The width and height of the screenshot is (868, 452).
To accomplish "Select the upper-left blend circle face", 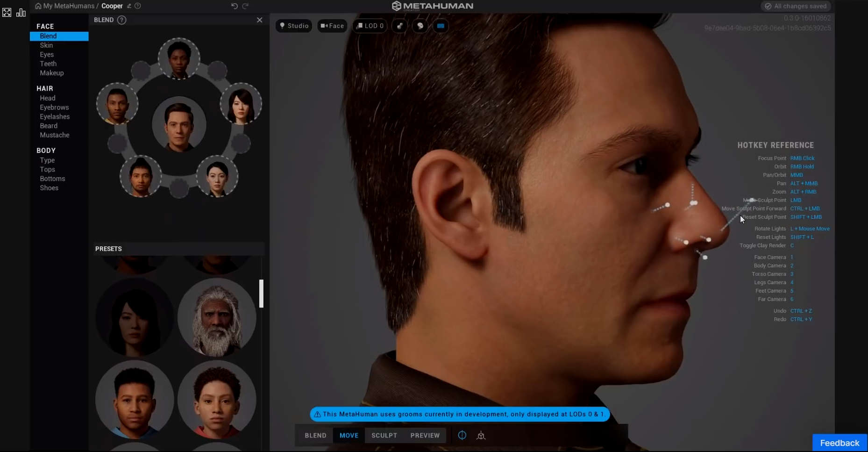I will point(117,103).
